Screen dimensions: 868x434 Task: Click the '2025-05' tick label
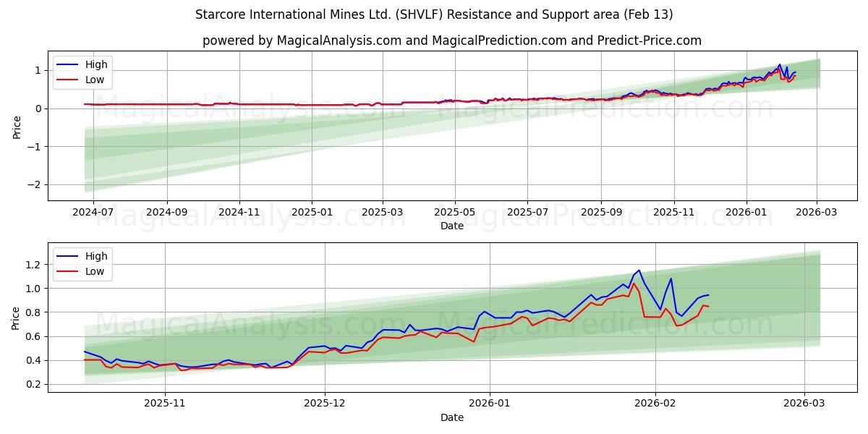point(454,212)
